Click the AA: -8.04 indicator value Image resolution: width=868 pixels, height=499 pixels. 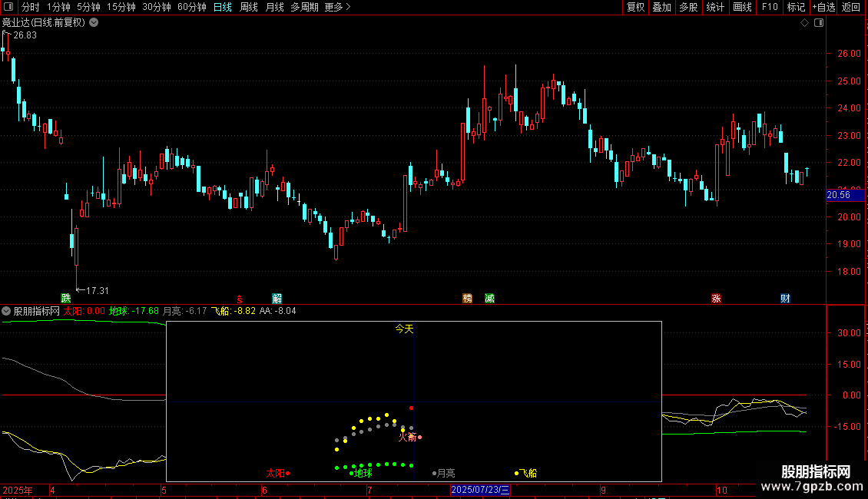point(278,311)
